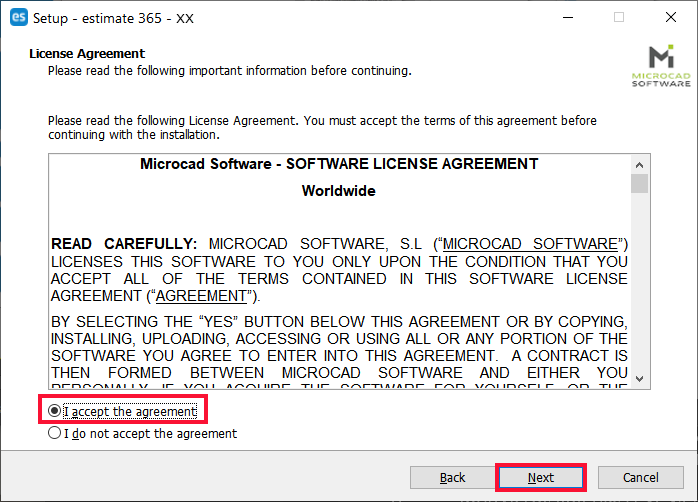Cancel the estimate 365 setup
The height and width of the screenshot is (502, 698).
point(640,478)
